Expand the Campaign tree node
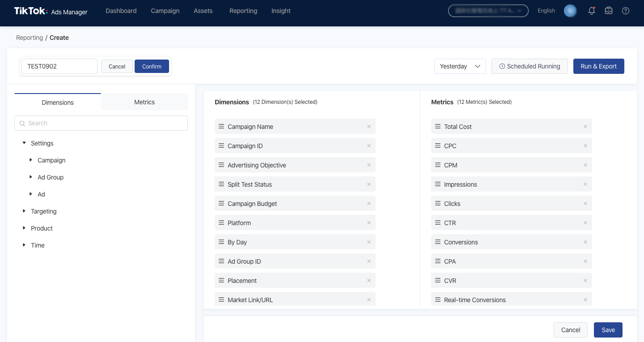644x342 pixels. (31, 160)
